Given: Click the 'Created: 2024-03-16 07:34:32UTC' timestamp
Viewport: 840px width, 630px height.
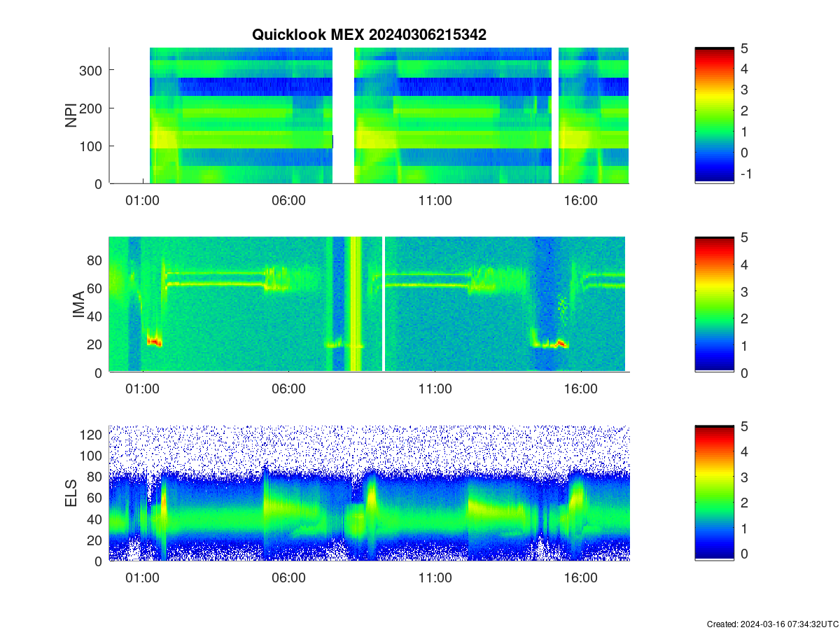Looking at the screenshot, I should point(771,624).
